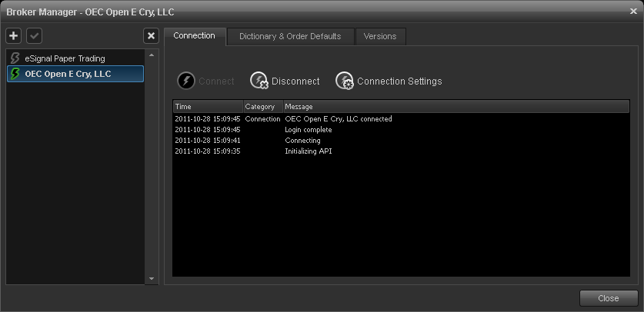Click the grey eSignal Paper Trading status icon
The image size is (644, 312).
15,58
